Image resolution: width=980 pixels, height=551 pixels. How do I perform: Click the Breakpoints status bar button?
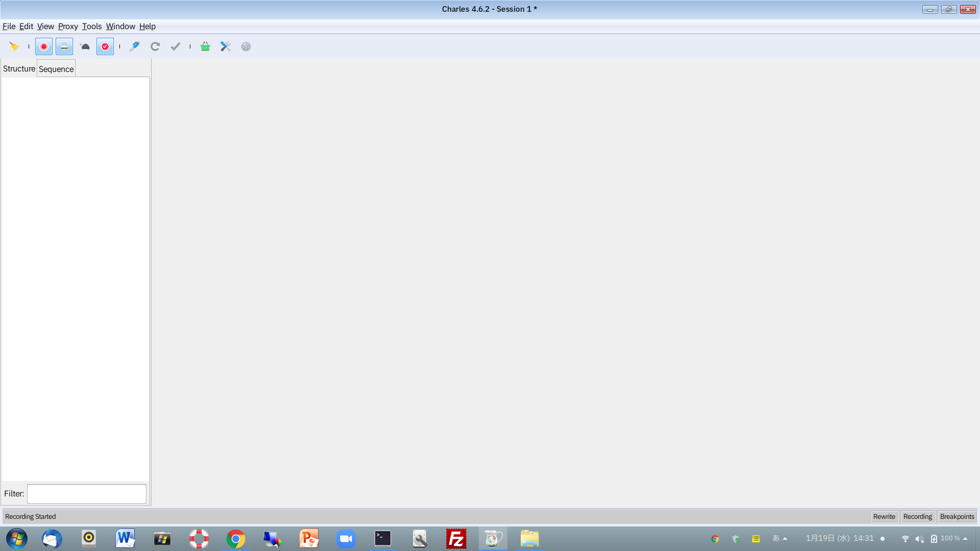tap(957, 516)
